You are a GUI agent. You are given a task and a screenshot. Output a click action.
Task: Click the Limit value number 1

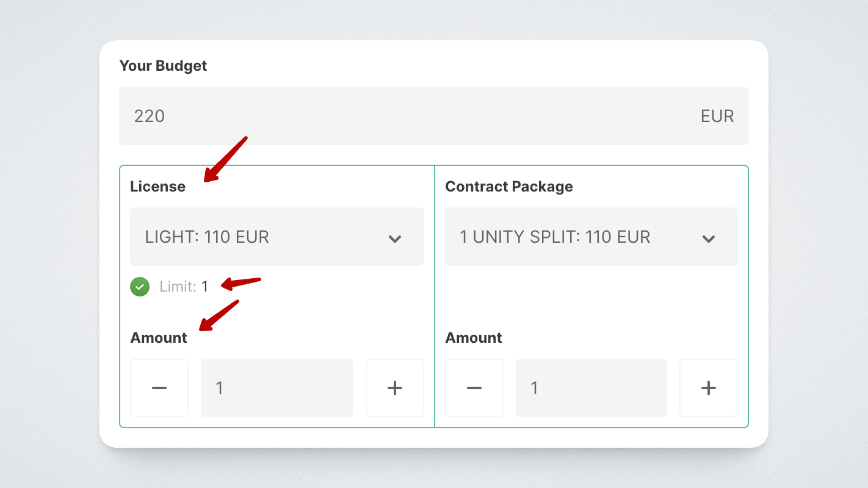[x=205, y=286]
